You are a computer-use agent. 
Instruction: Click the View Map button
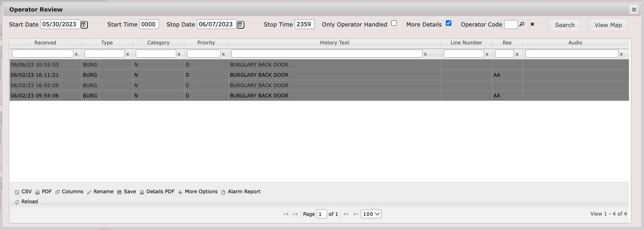(x=608, y=25)
